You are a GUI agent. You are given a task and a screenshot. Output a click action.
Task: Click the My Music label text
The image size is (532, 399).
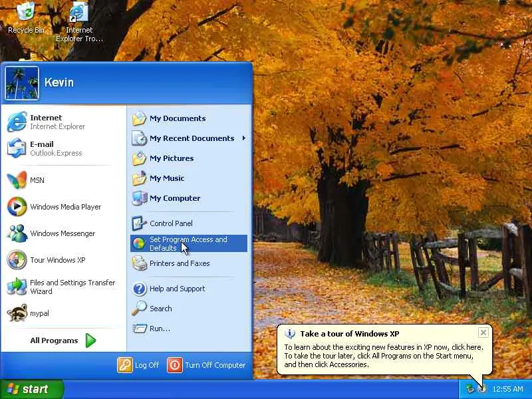pyautogui.click(x=167, y=178)
